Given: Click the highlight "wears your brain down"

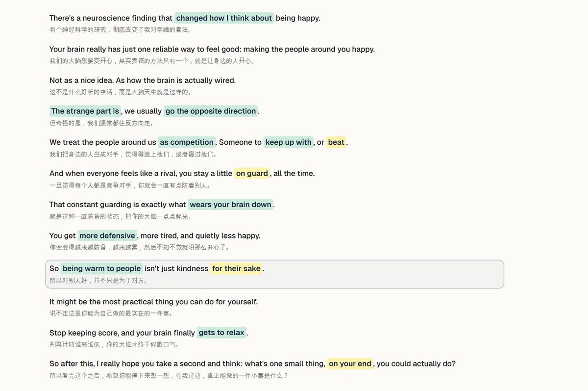Looking at the screenshot, I should click(230, 204).
